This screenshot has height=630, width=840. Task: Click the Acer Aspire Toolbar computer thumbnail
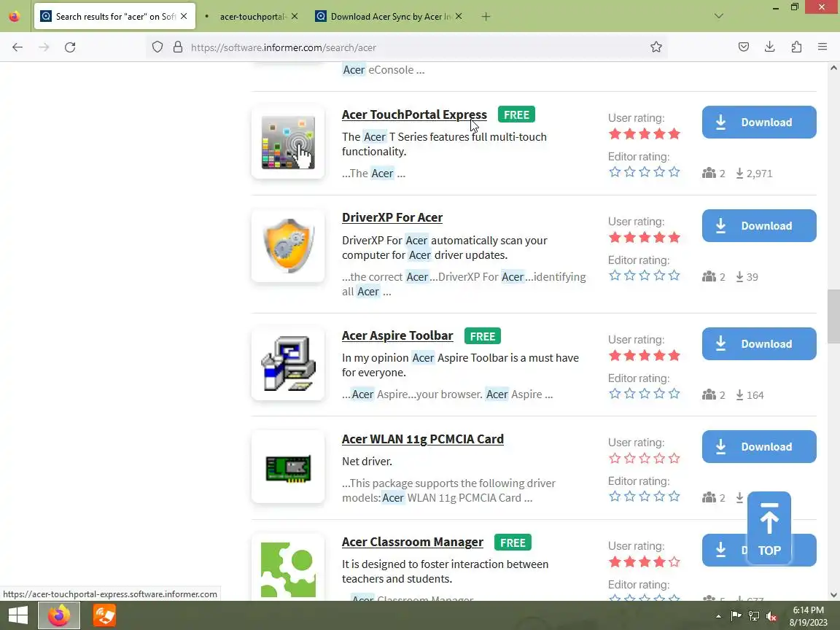(x=288, y=365)
